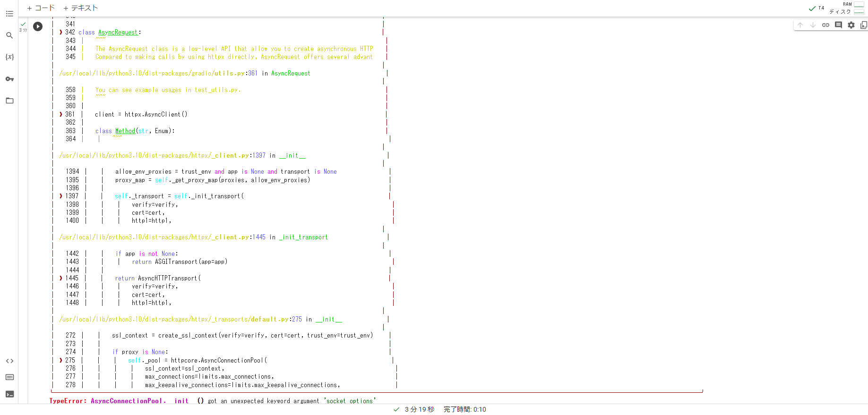This screenshot has width=868, height=415.
Task: Move cell down with arrow icon
Action: coord(813,25)
